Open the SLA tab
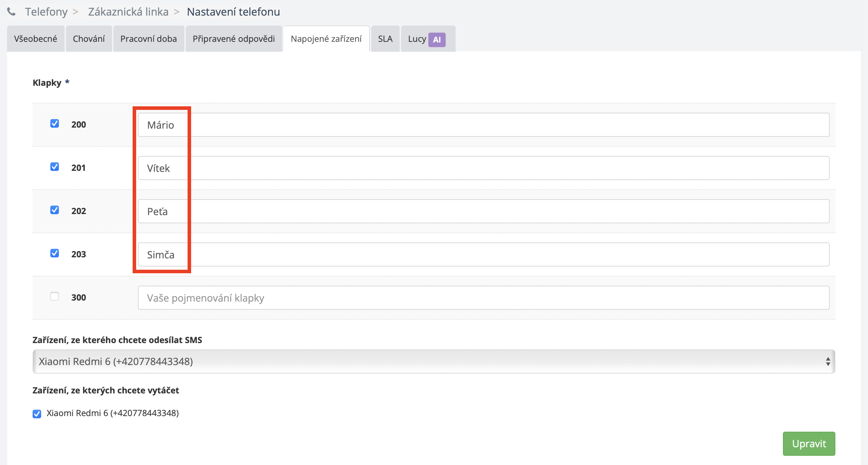Viewport: 868px width, 465px height. tap(385, 39)
